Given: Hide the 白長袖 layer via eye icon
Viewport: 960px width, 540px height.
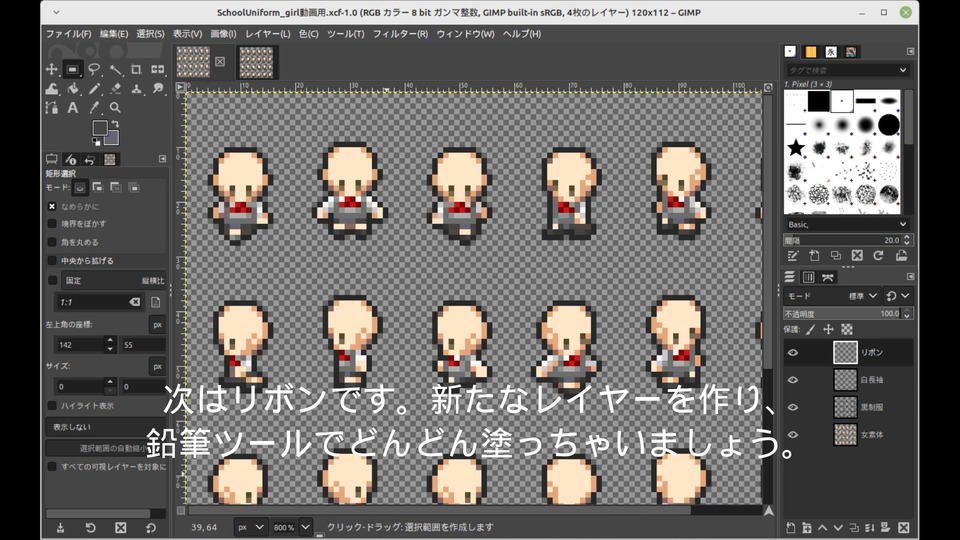Looking at the screenshot, I should coord(793,380).
